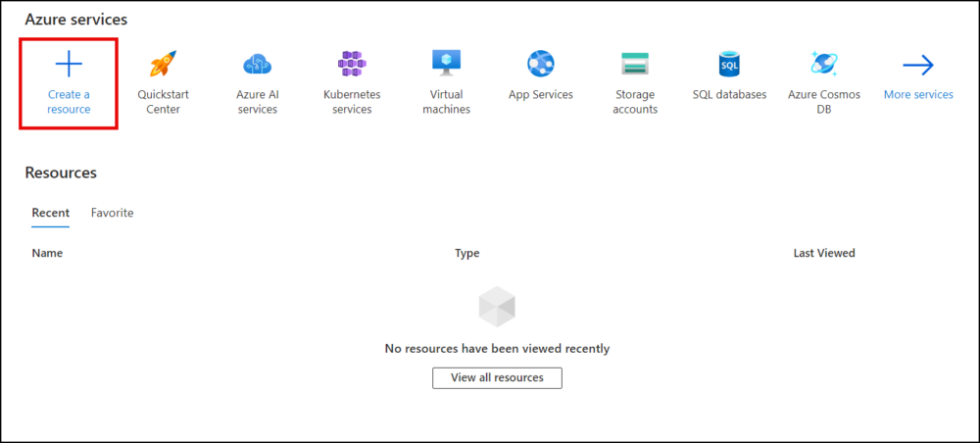Switch to the Recent tab
This screenshot has height=443, width=980.
[50, 213]
